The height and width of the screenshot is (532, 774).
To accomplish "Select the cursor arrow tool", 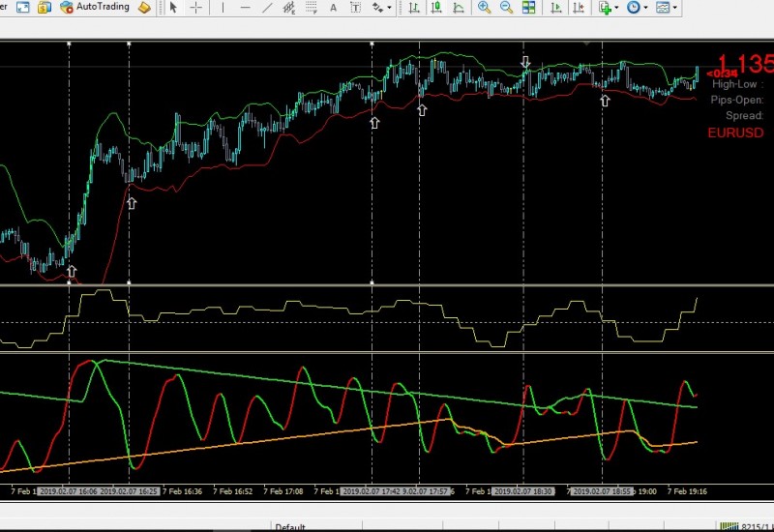I will coord(173,8).
